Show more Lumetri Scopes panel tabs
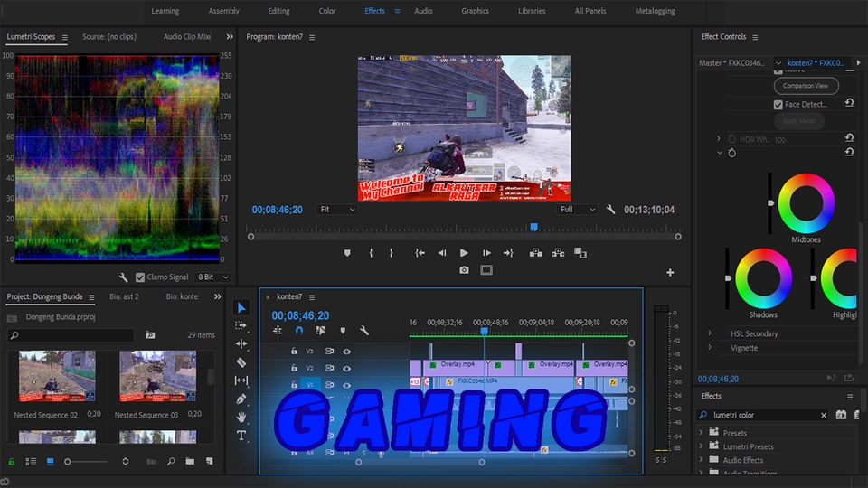 (x=229, y=36)
